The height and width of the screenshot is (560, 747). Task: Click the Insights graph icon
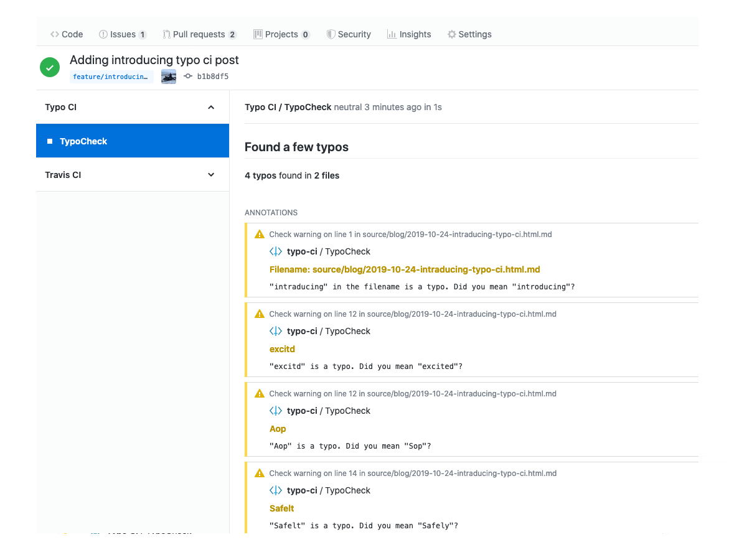(392, 34)
